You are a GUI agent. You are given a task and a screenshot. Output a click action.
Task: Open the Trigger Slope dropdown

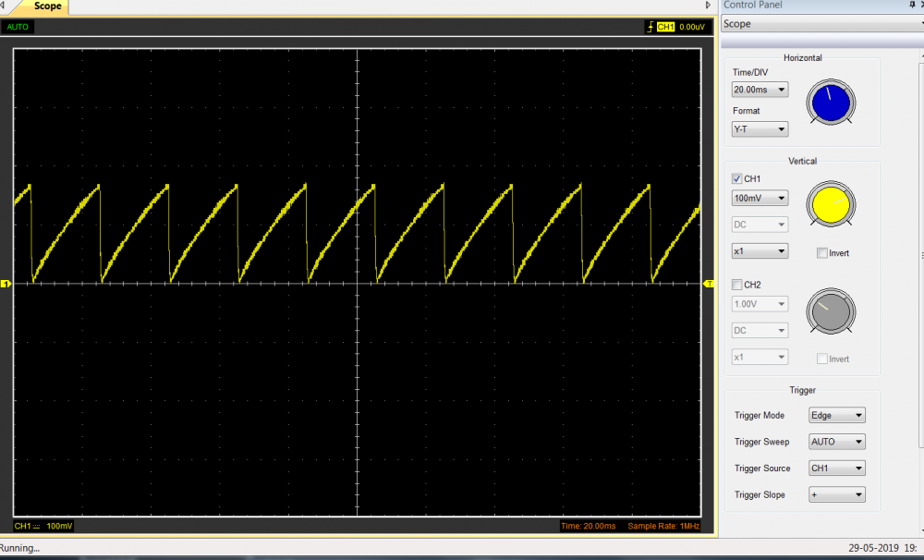(837, 495)
